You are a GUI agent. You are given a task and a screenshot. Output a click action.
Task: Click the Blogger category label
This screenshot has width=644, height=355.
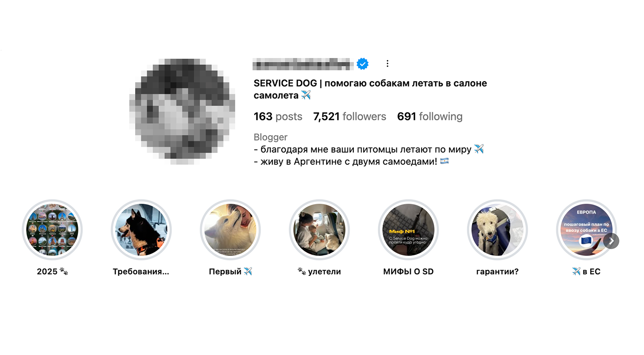click(270, 137)
